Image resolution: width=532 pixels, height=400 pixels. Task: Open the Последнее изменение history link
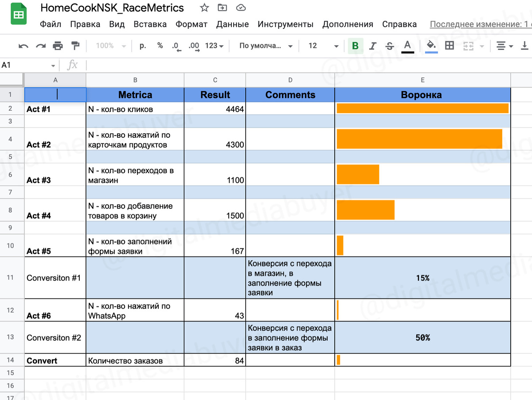(x=481, y=24)
